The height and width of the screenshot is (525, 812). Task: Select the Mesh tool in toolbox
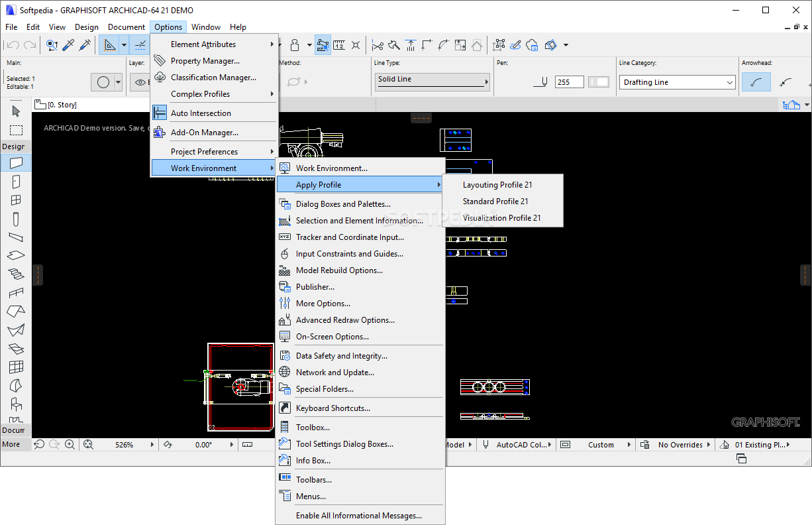(16, 349)
